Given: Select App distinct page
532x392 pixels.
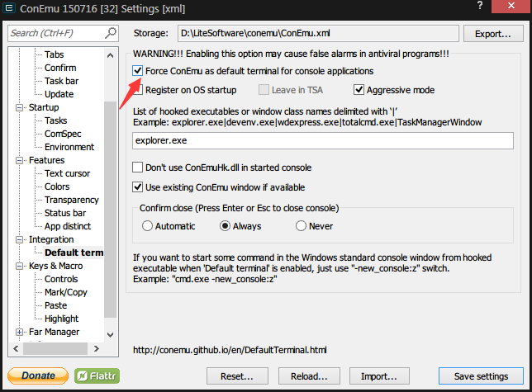Looking at the screenshot, I should click(68, 226).
